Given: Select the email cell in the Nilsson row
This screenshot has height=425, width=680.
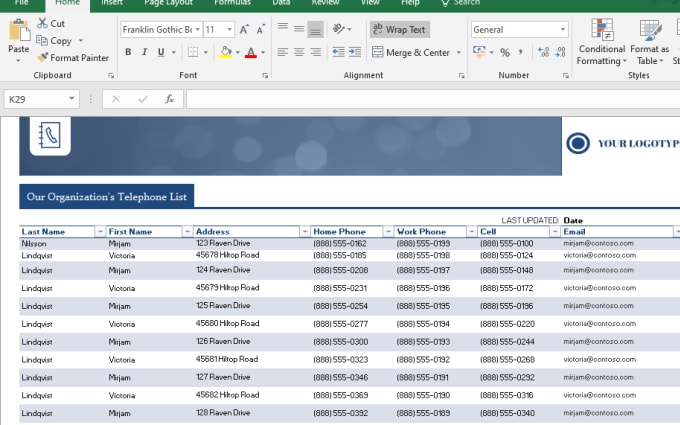Looking at the screenshot, I should coord(620,243).
